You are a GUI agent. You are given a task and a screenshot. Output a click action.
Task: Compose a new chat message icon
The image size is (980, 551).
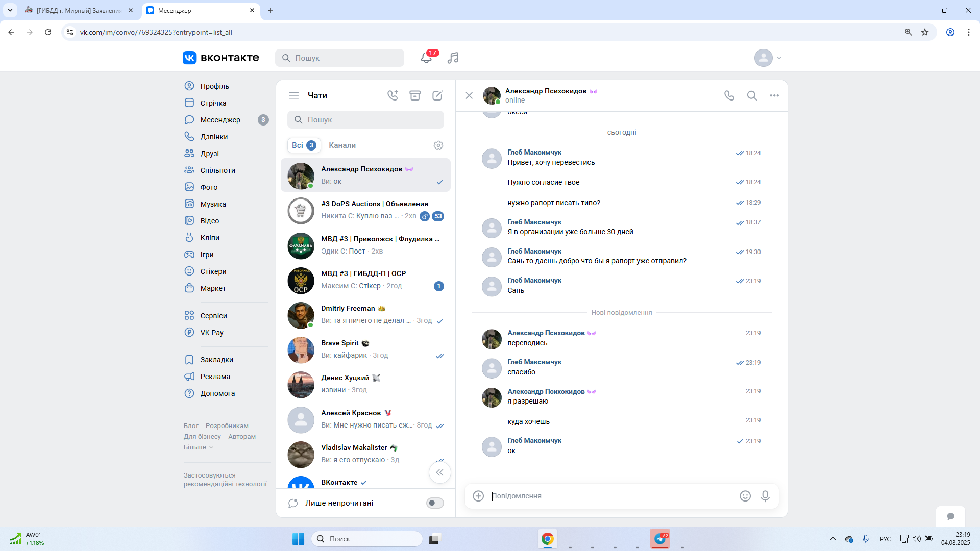pyautogui.click(x=437, y=95)
